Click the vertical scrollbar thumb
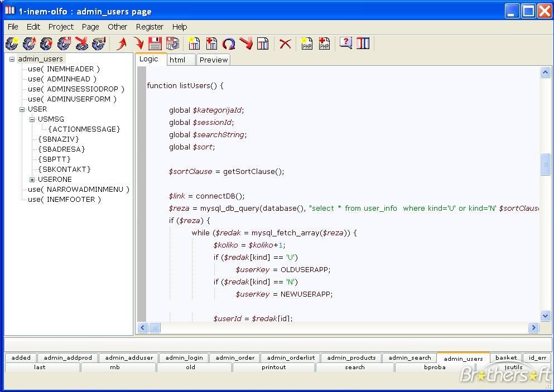The width and height of the screenshot is (554, 392). pos(545,164)
